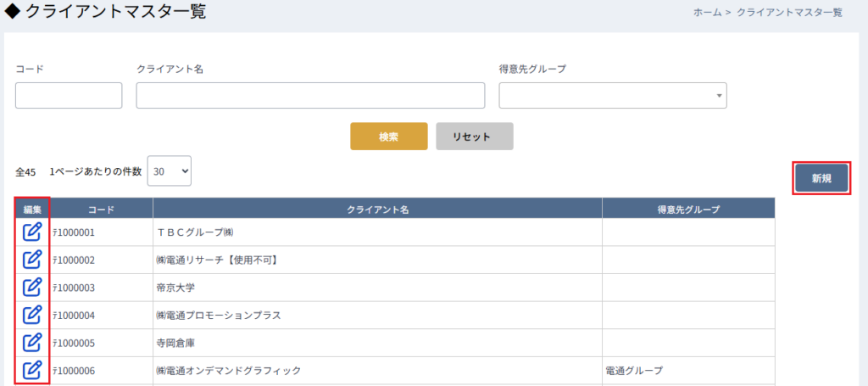
Task: Click the edit icon for ㈱電通プロモーションプラス
Action: tap(32, 315)
